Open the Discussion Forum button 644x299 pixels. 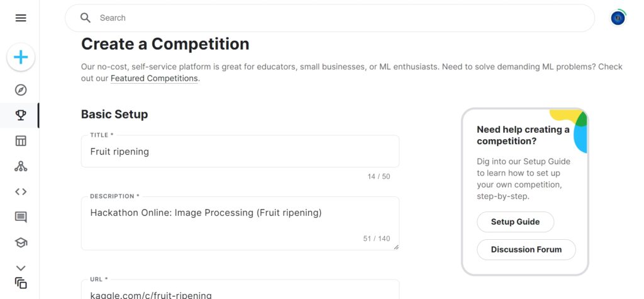[526, 249]
